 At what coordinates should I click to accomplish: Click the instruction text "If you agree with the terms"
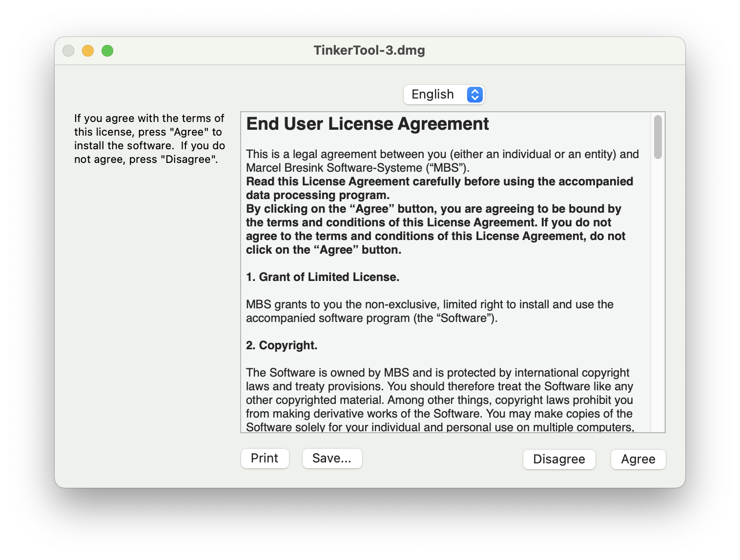pos(149,139)
